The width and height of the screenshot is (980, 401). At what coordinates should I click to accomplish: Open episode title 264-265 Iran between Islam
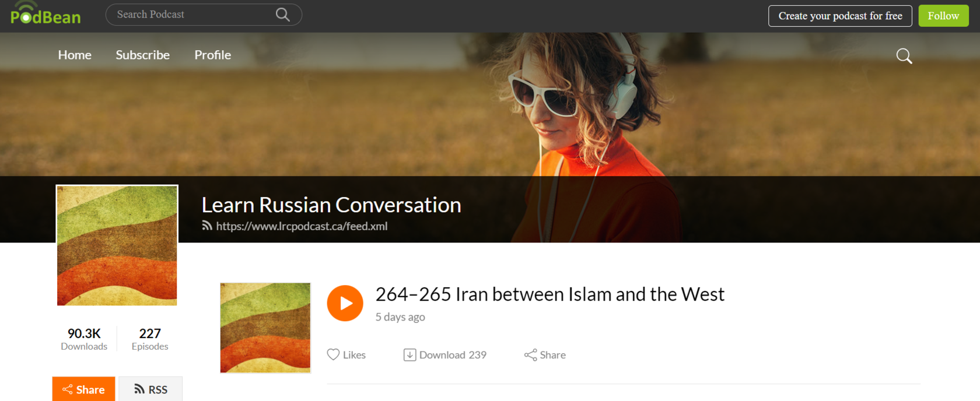(x=549, y=294)
